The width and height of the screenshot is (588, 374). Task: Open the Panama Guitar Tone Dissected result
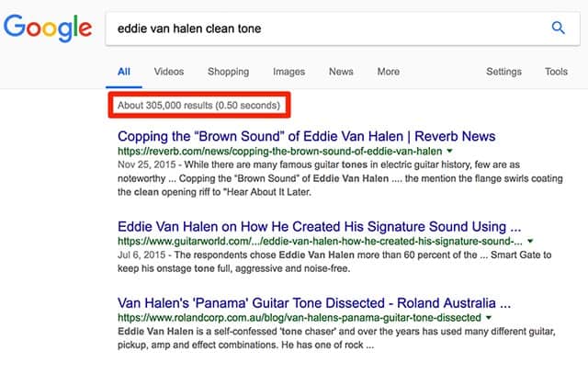click(314, 301)
